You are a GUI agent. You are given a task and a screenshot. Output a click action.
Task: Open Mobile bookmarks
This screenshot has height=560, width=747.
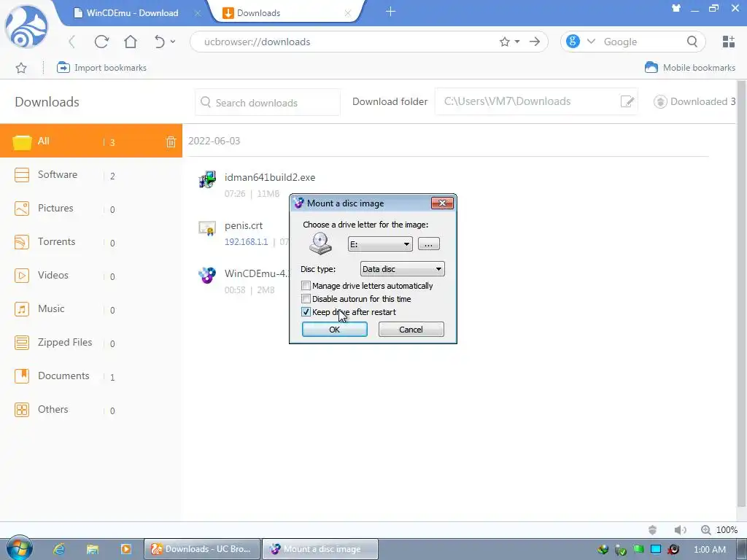[690, 68]
